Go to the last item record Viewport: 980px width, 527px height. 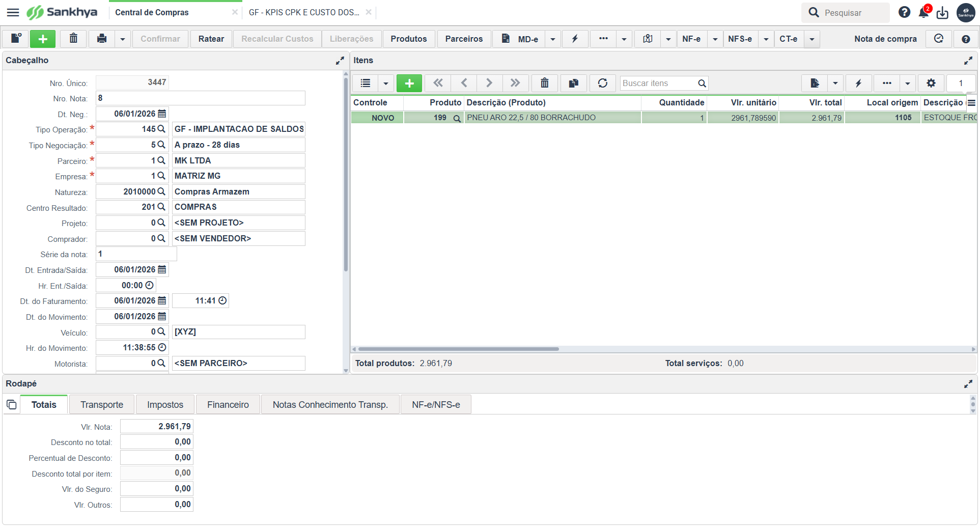pos(515,83)
